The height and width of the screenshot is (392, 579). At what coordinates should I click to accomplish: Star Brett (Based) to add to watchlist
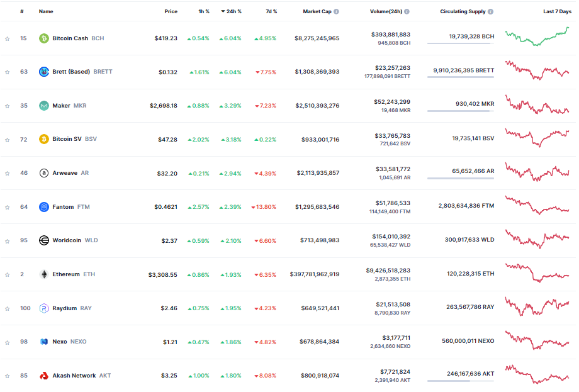(x=8, y=72)
